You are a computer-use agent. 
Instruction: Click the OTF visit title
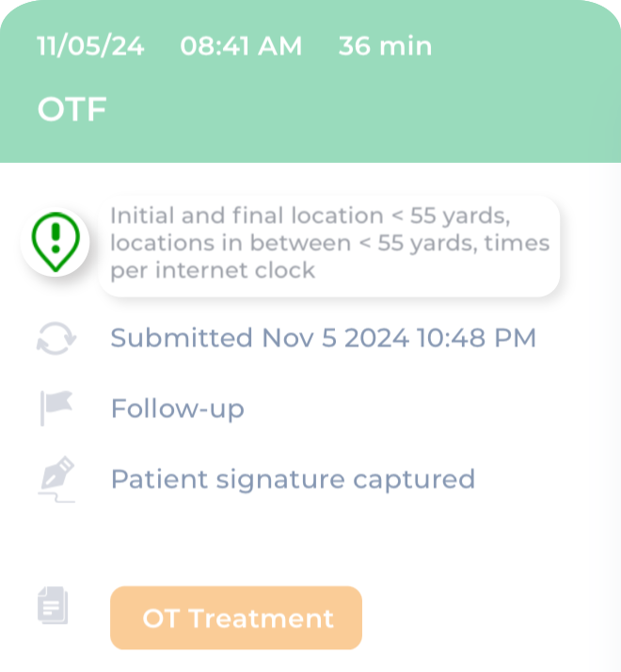[72, 110]
